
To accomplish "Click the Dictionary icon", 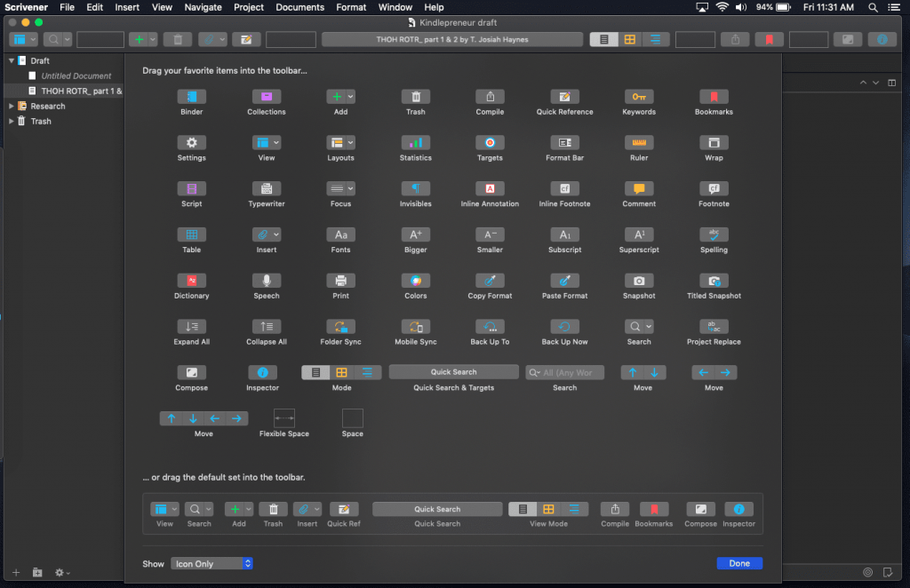I will point(191,281).
